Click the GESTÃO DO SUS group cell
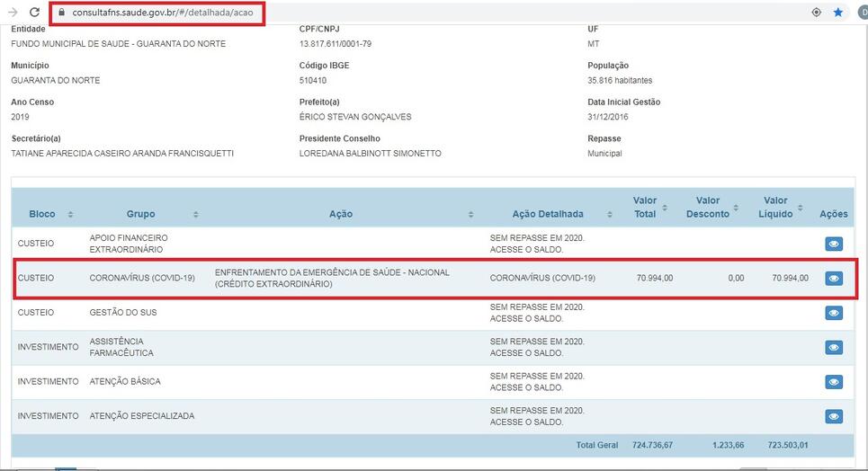Screen dimensions: 868x471 tap(123, 312)
